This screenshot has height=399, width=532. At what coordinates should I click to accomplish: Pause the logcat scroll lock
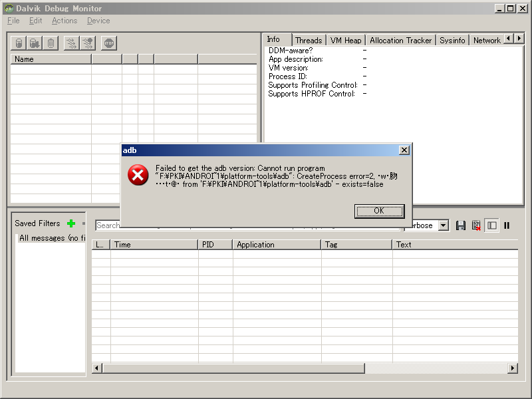[x=507, y=225]
